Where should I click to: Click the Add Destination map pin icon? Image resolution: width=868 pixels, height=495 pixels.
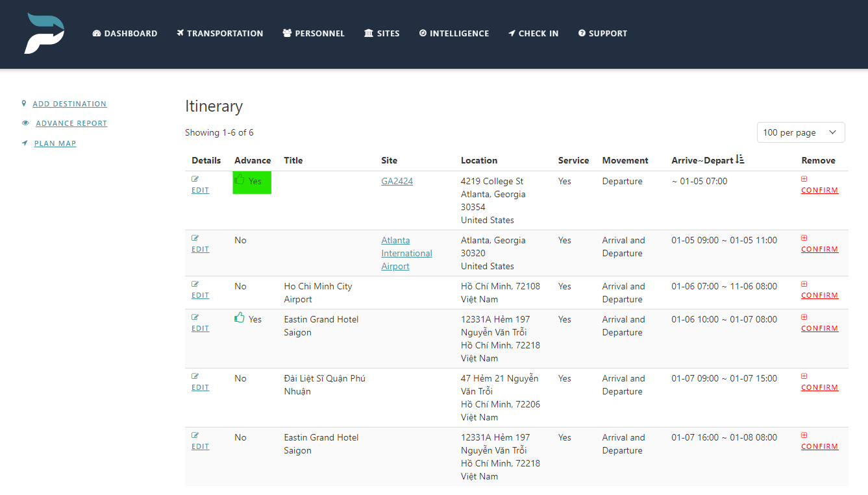coord(24,103)
